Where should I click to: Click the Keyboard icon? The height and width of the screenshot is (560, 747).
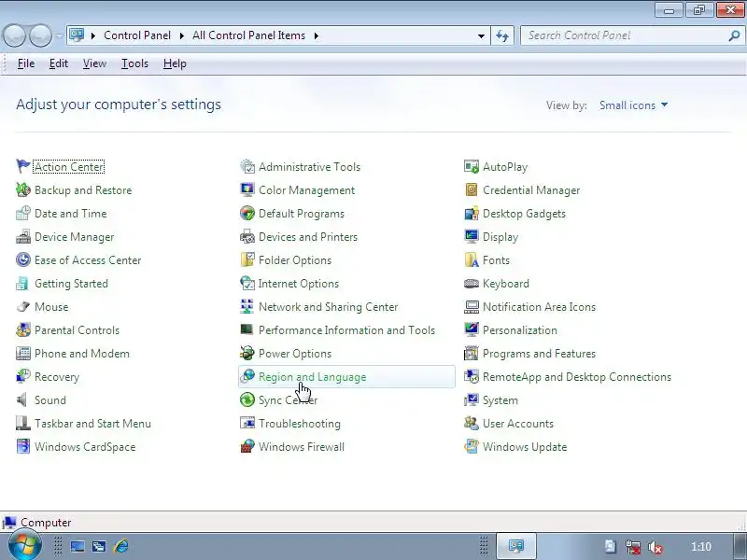[472, 283]
